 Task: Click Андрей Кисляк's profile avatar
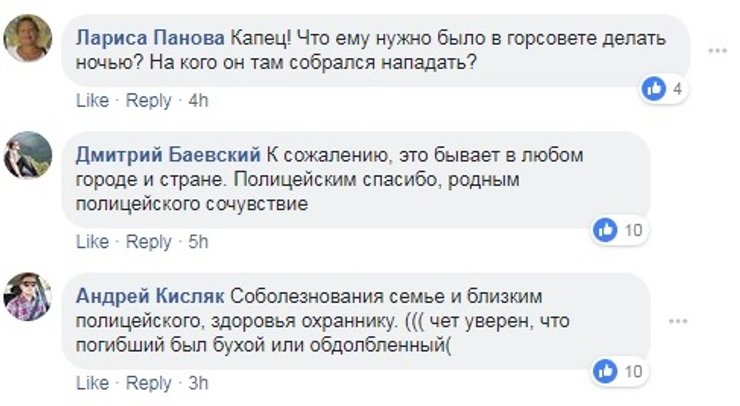pos(28,296)
